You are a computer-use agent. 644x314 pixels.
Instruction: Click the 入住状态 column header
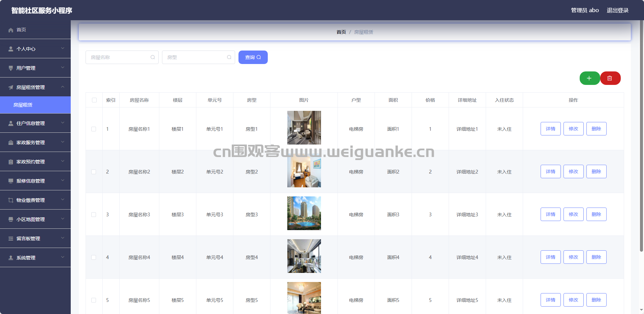click(x=504, y=100)
